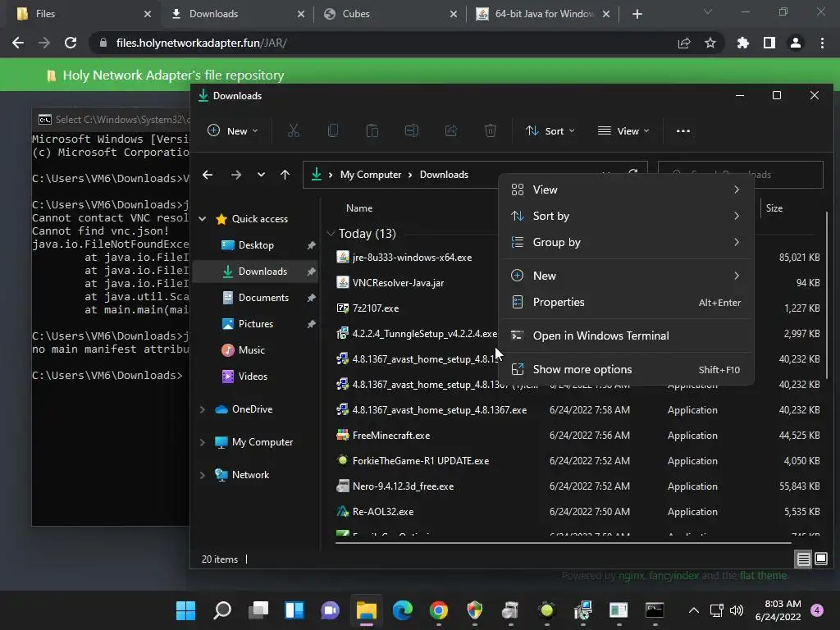Bookmark this page with the star icon

[710, 43]
